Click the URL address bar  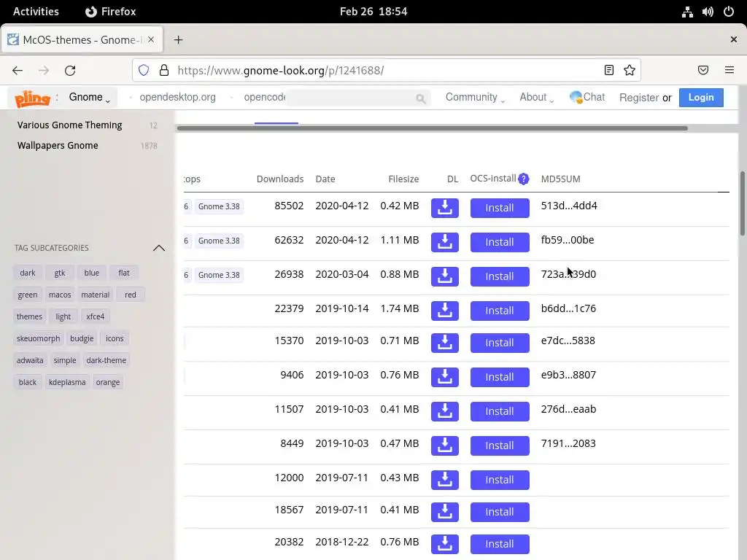coord(386,71)
